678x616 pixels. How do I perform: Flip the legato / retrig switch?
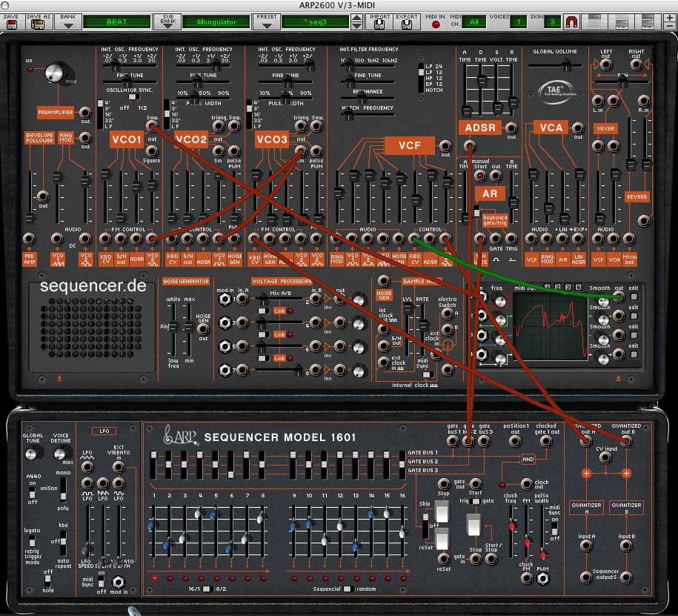(33, 540)
